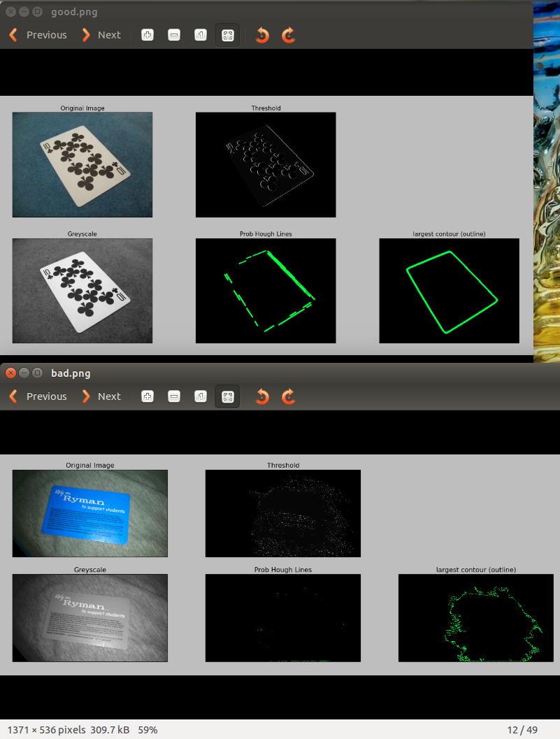Screen dimensions: 560x739
Task: Click the bad.png window title
Action: tap(71, 373)
